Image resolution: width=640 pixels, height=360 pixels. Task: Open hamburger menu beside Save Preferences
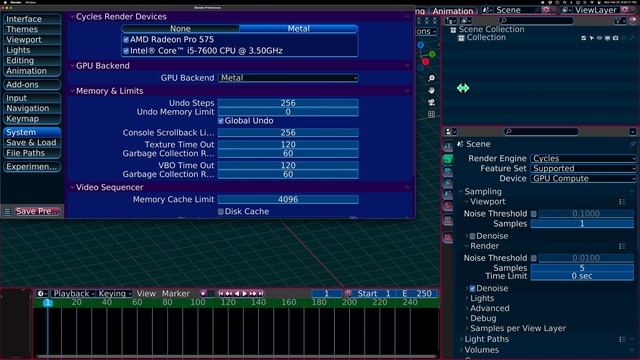7,211
